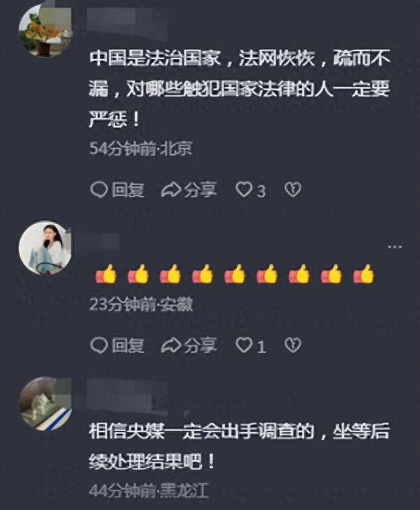
Task: Open the third commenter's avatar
Action: pyautogui.click(x=45, y=404)
